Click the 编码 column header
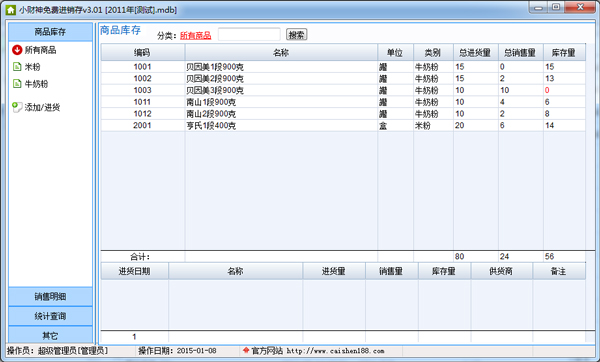Screen dimensions: 600x362 (143, 52)
